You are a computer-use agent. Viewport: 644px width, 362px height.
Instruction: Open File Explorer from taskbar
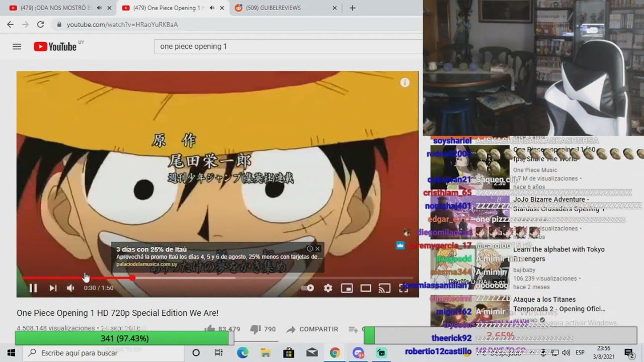tap(266, 353)
